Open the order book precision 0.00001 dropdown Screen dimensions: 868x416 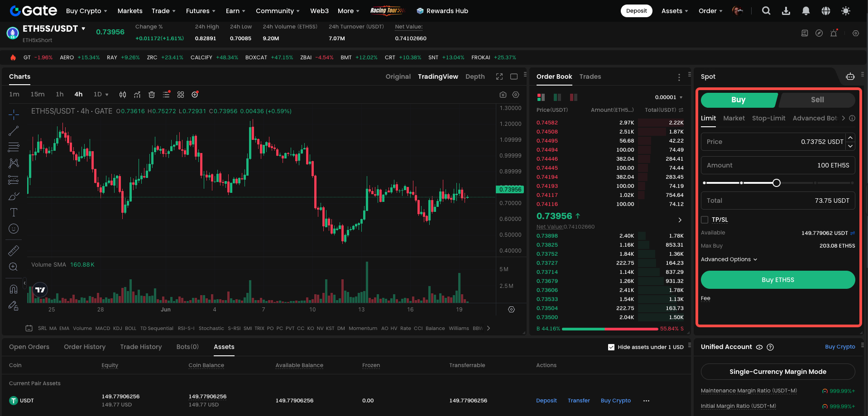pyautogui.click(x=668, y=97)
